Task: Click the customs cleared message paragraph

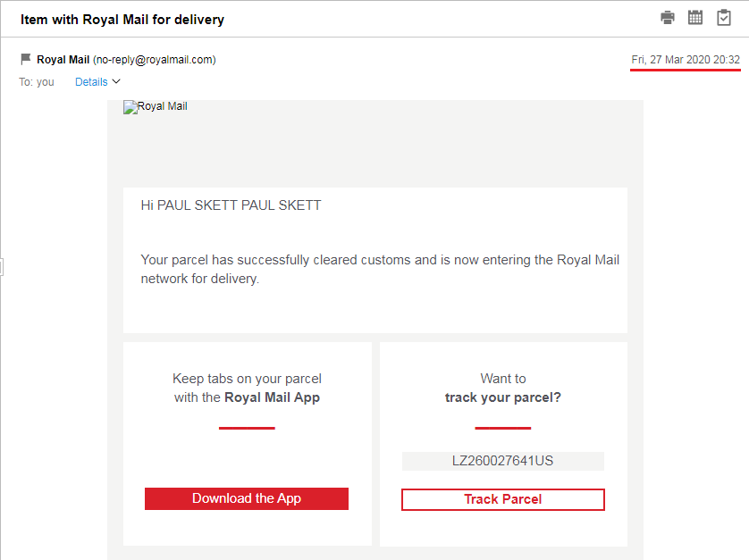Action: tap(380, 269)
